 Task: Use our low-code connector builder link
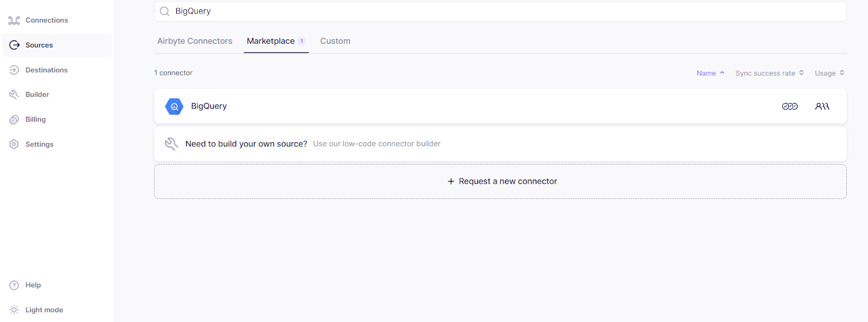click(376, 144)
